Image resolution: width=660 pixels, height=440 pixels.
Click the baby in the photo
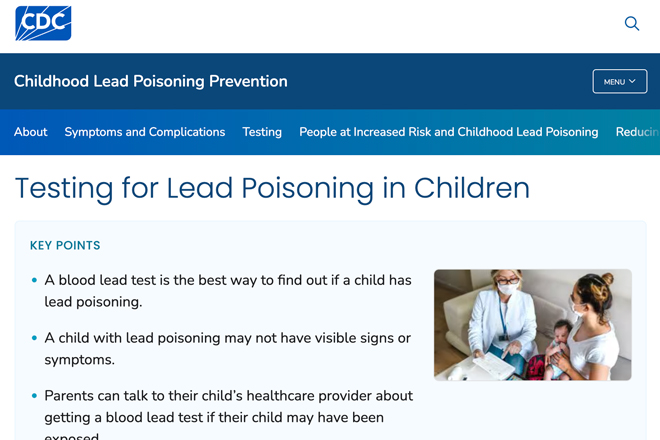559,347
